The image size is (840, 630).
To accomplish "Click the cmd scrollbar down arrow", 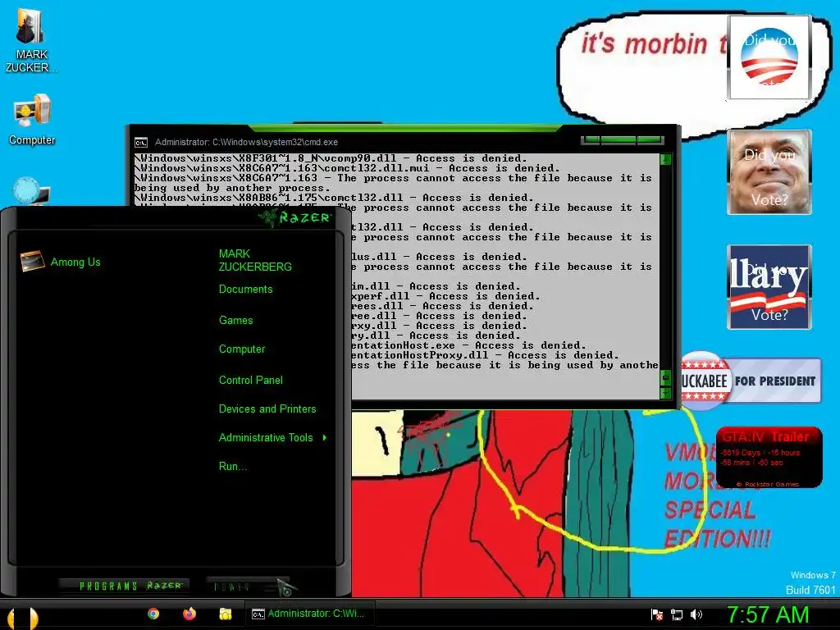I will [665, 393].
